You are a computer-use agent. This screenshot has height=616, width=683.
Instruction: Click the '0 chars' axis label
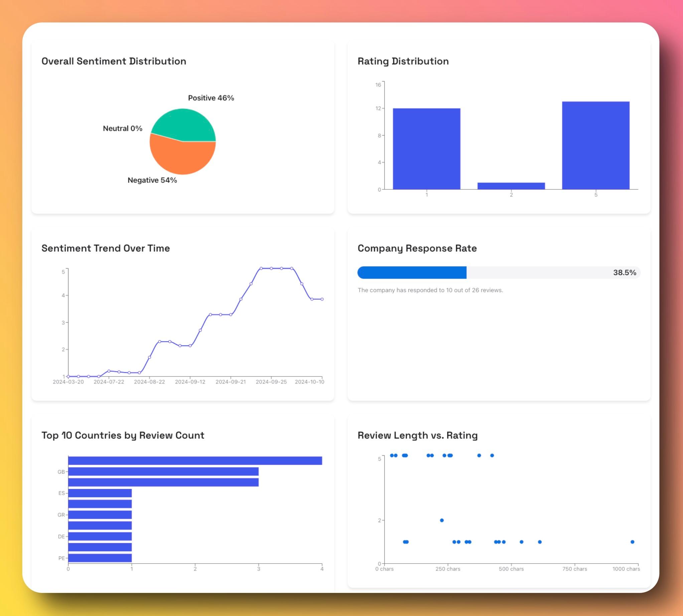coord(384,569)
